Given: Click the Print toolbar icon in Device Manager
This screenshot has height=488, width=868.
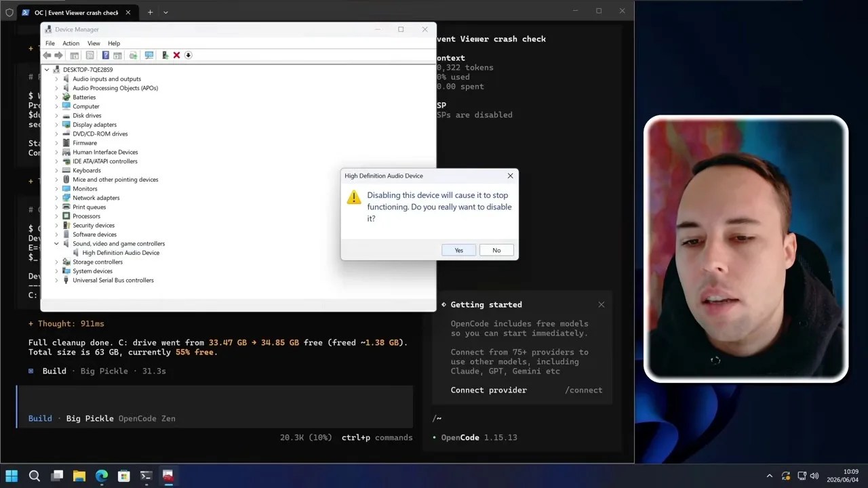Looking at the screenshot, I should 133,55.
